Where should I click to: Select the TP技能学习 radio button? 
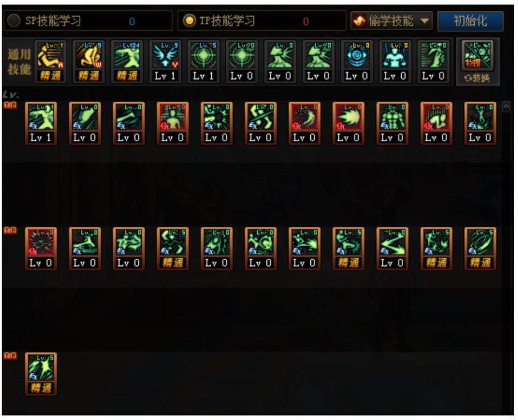point(190,21)
